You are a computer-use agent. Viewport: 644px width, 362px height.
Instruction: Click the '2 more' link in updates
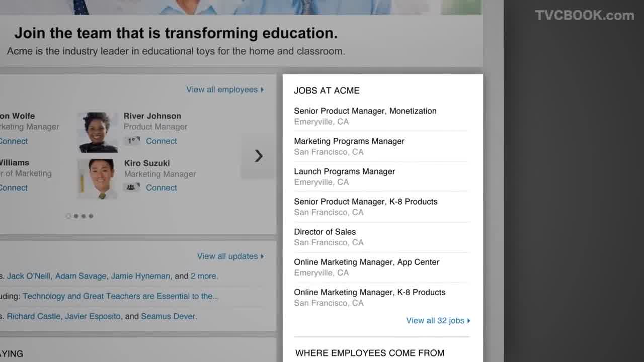(x=204, y=276)
